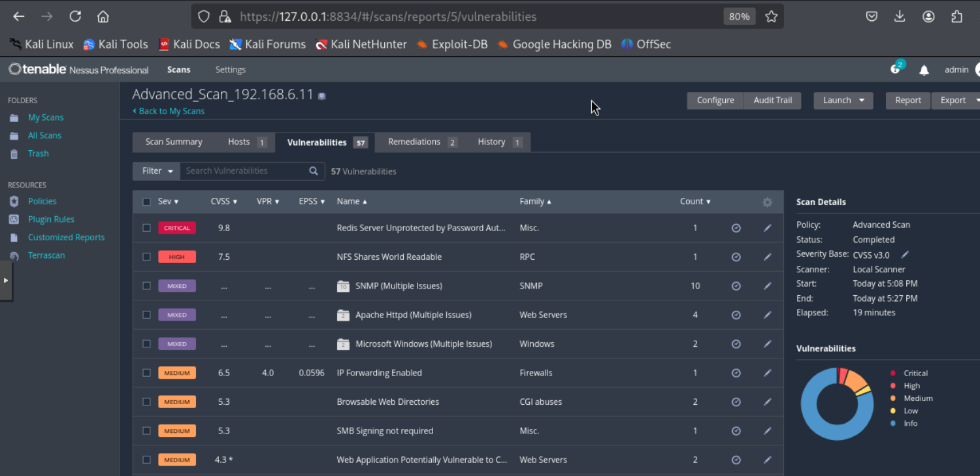Click pencil edit icon for Redis Server row
Screen dimensions: 980x476
[767, 228]
